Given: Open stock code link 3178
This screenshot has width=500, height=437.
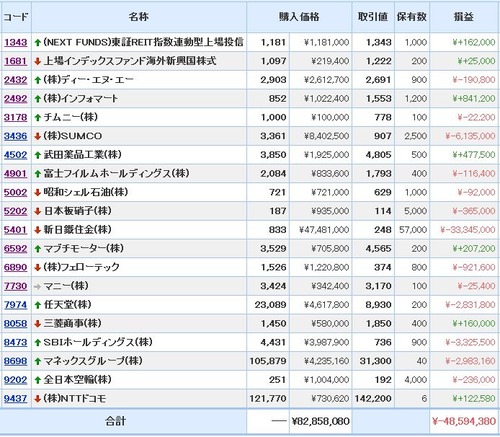Looking at the screenshot, I should click(x=16, y=117).
